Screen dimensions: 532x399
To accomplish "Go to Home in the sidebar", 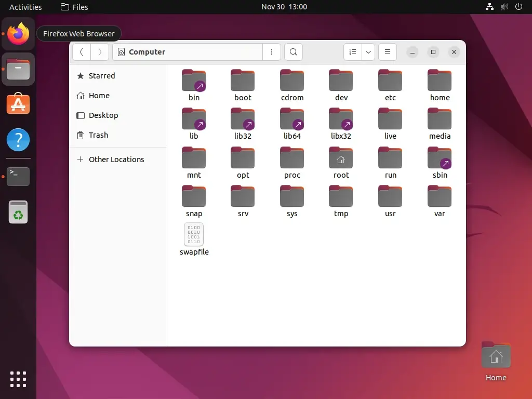I will click(x=118, y=96).
